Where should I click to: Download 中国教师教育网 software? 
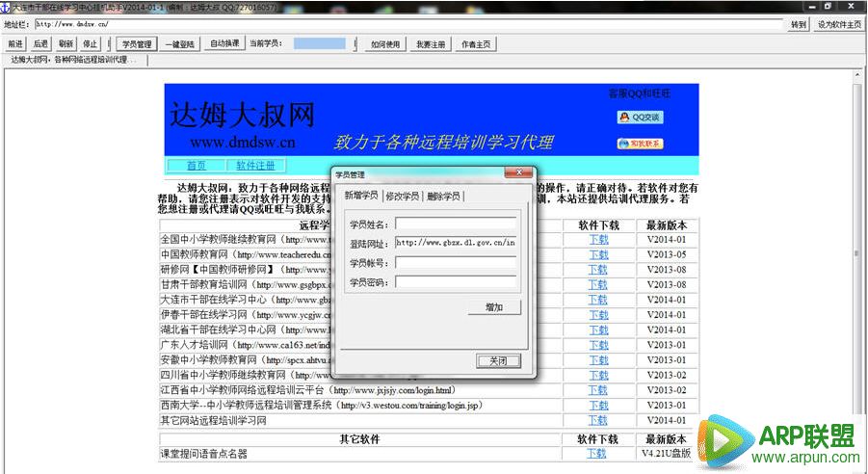(598, 254)
